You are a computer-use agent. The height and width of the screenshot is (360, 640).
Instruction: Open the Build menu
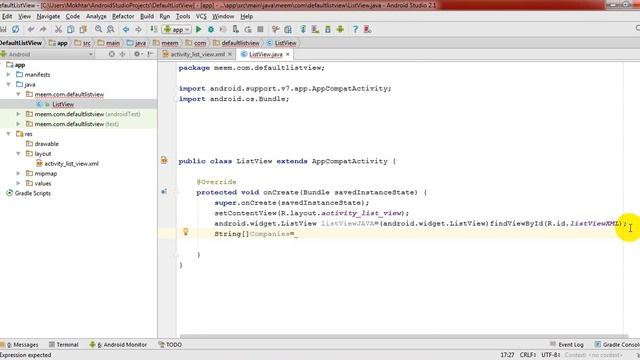pos(147,16)
